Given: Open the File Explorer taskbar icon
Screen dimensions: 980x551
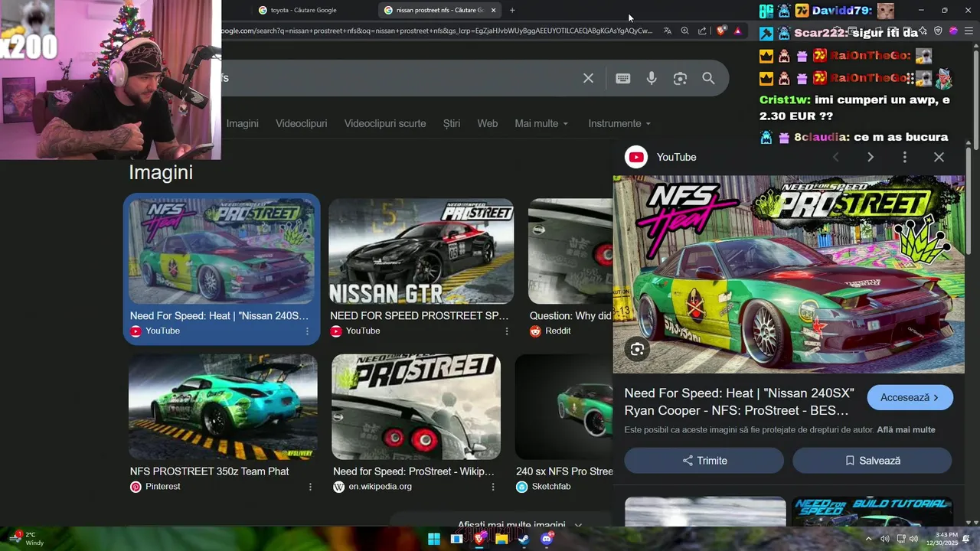Looking at the screenshot, I should coord(501,539).
